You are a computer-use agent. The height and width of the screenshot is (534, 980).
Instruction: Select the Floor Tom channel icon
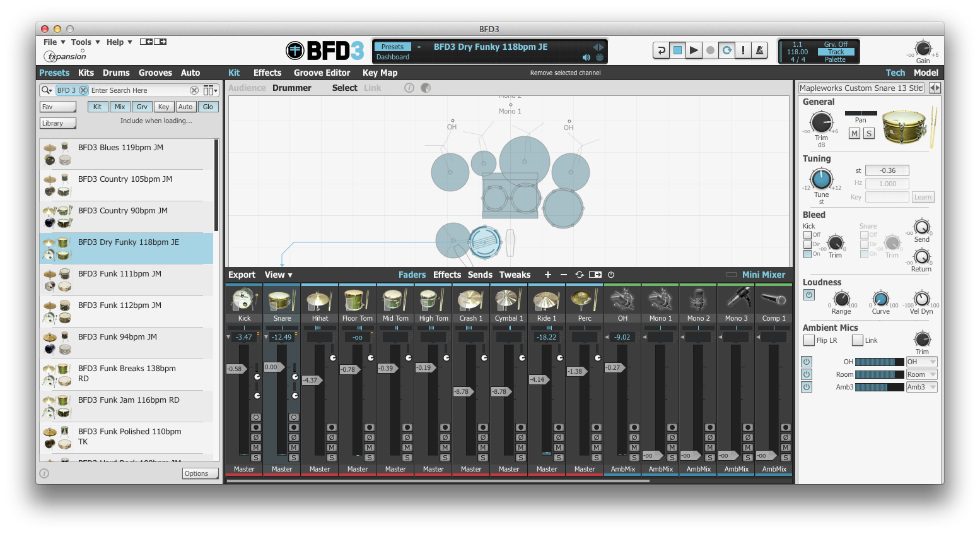(358, 299)
